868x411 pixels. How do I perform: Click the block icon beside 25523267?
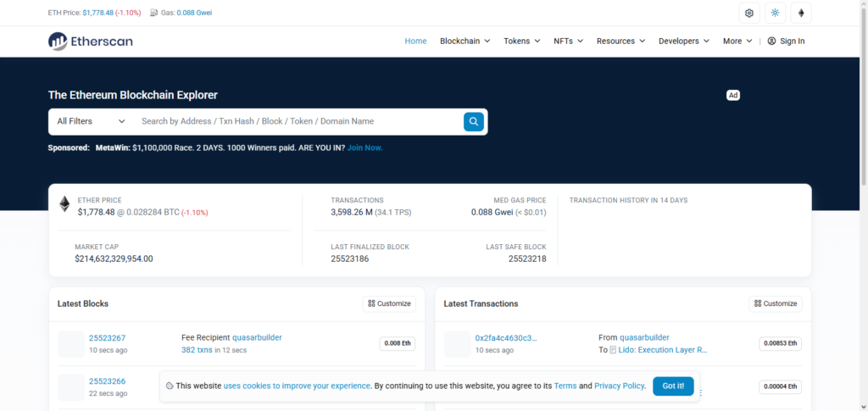click(x=71, y=344)
